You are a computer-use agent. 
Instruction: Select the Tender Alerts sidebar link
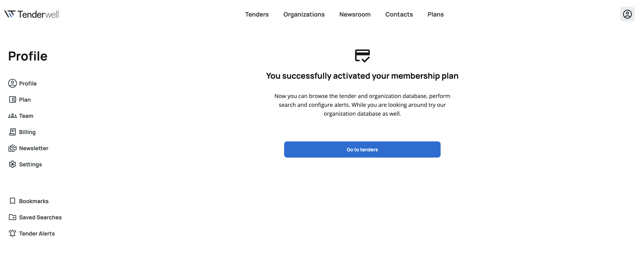(x=37, y=234)
